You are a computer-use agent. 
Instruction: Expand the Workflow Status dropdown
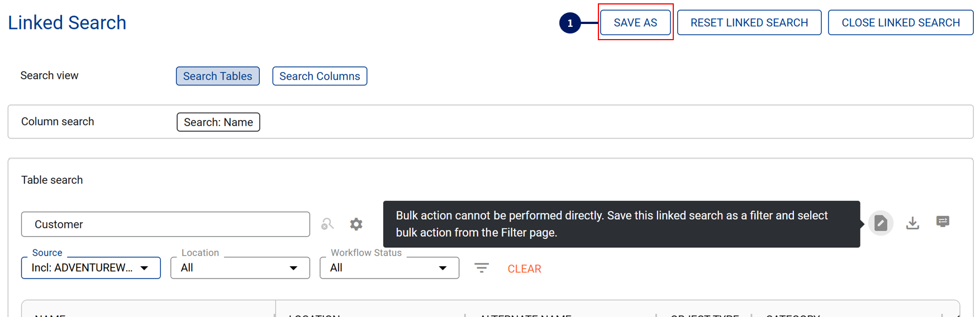(x=389, y=268)
